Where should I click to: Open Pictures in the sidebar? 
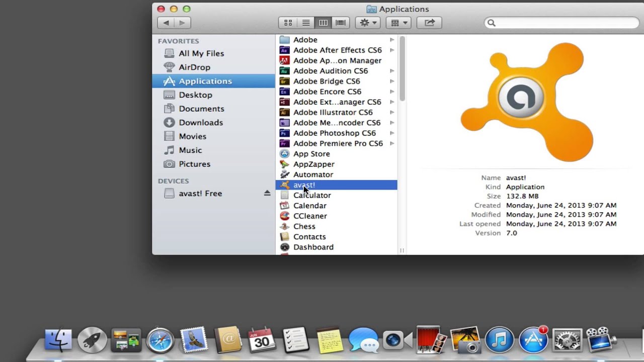214,164
